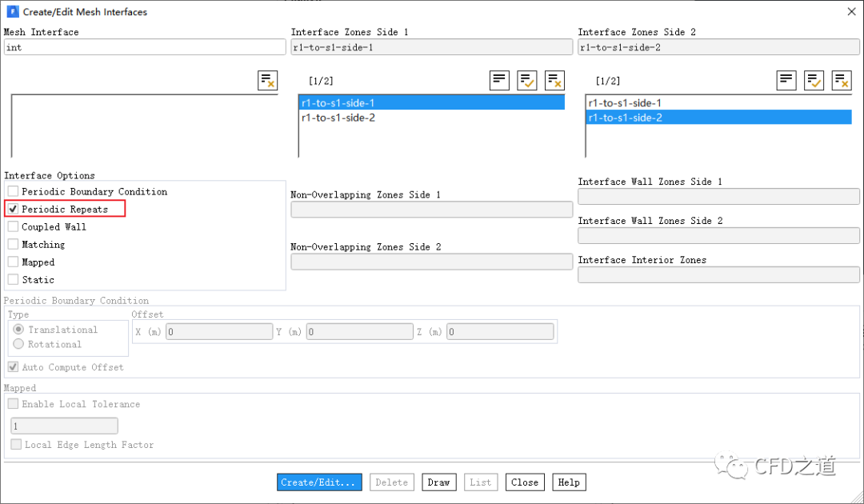Click the Mesh Interface name field
The image size is (864, 504).
point(145,47)
